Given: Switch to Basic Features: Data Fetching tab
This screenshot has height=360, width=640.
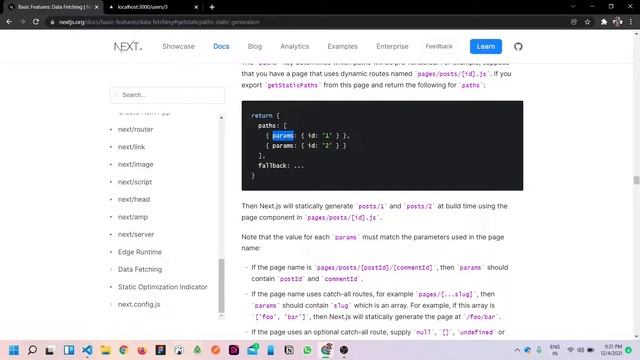Looking at the screenshot, I should 54,7.
